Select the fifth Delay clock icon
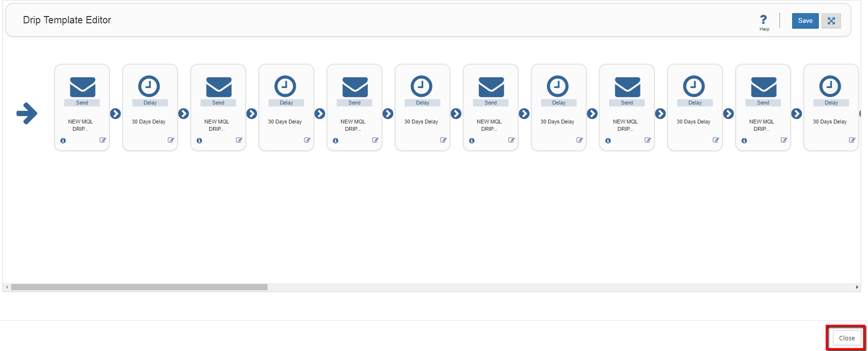 tap(694, 87)
